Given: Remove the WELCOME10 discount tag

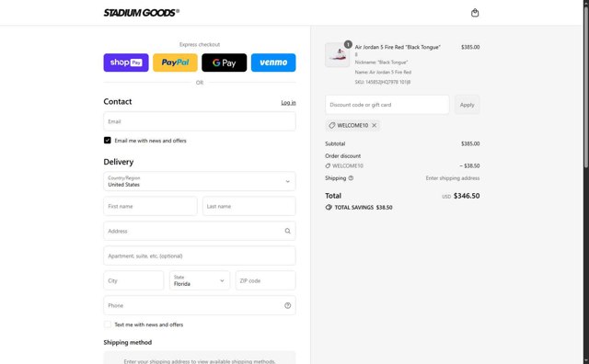Looking at the screenshot, I should (375, 125).
